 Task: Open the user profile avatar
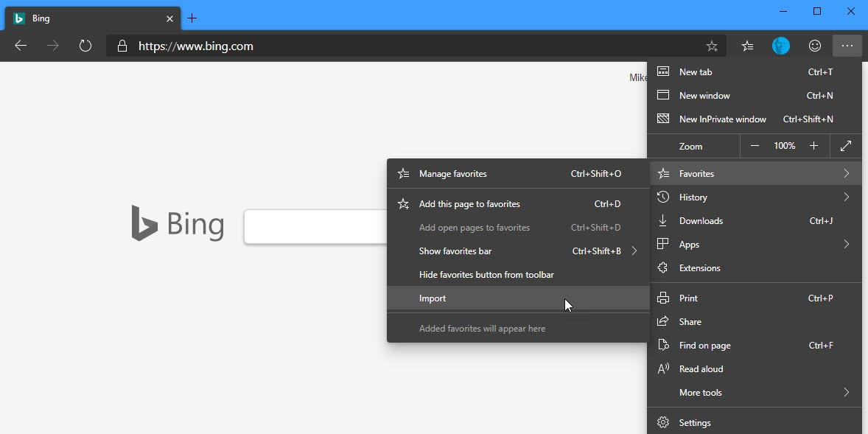tap(781, 46)
